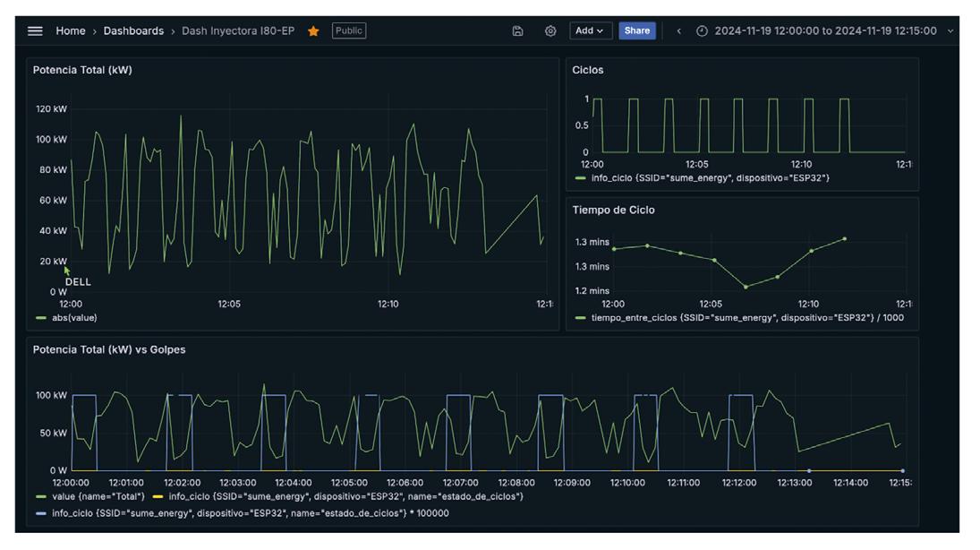Open Dashboards breadcrumb link

point(133,31)
